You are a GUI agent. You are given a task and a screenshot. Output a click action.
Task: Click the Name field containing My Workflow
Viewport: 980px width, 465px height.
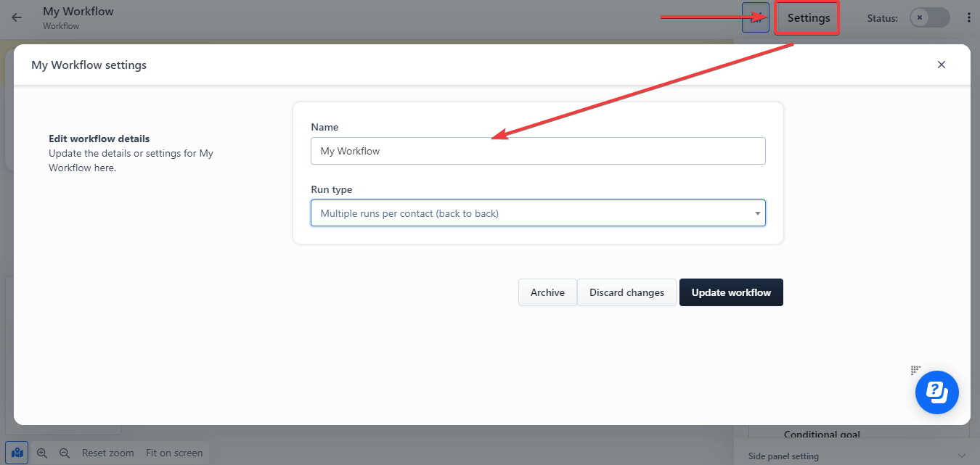[537, 150]
